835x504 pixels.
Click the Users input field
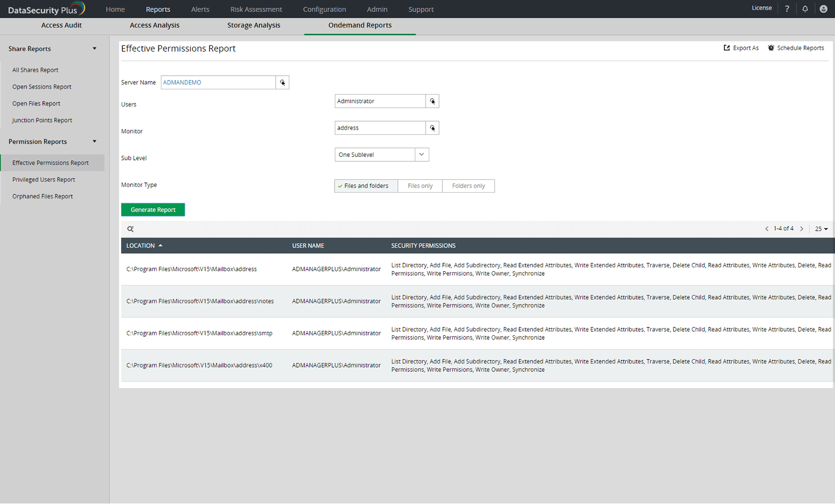380,101
